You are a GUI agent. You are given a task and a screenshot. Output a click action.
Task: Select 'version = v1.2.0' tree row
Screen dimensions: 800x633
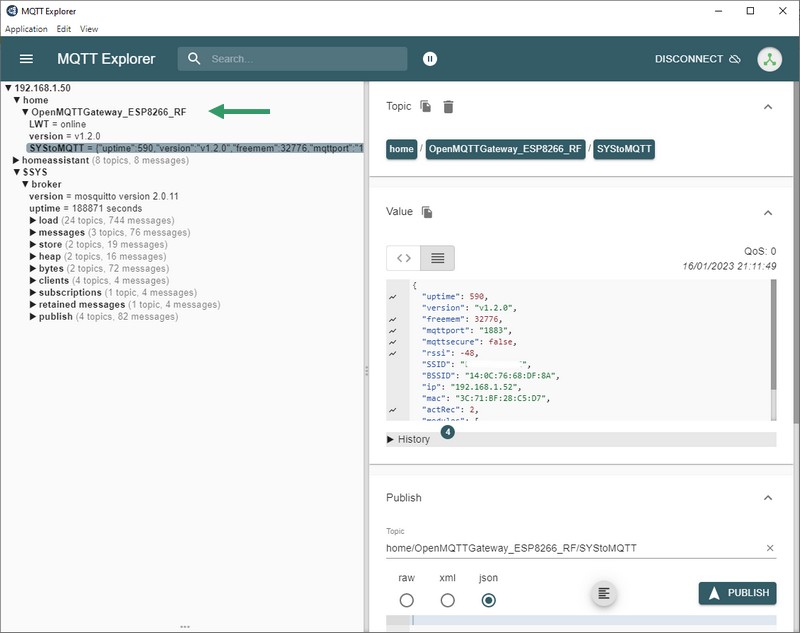[x=65, y=136]
